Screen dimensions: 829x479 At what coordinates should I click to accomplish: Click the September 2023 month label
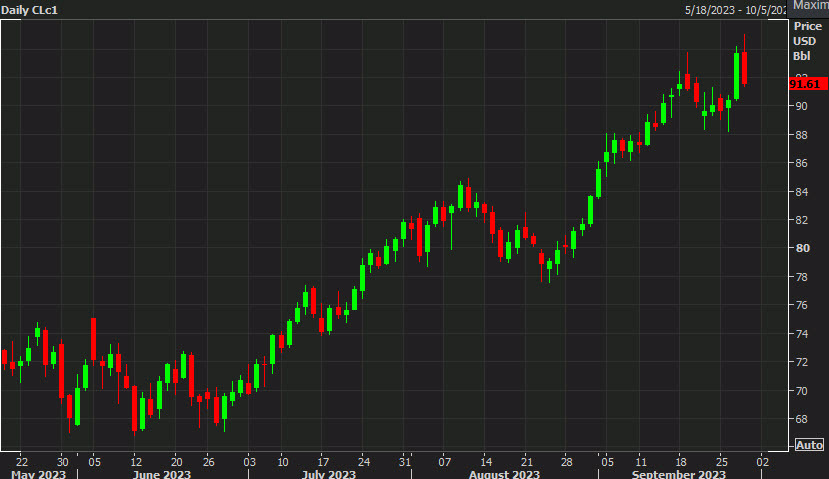(678, 474)
